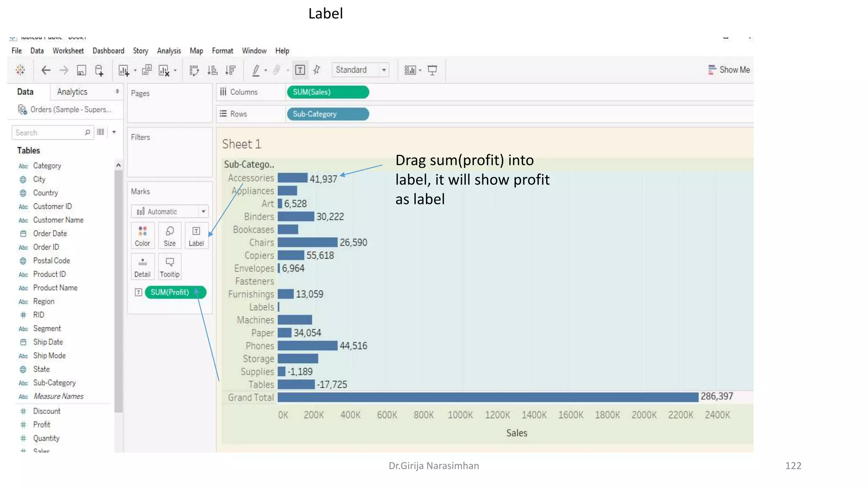Open the Help menu

tap(282, 51)
